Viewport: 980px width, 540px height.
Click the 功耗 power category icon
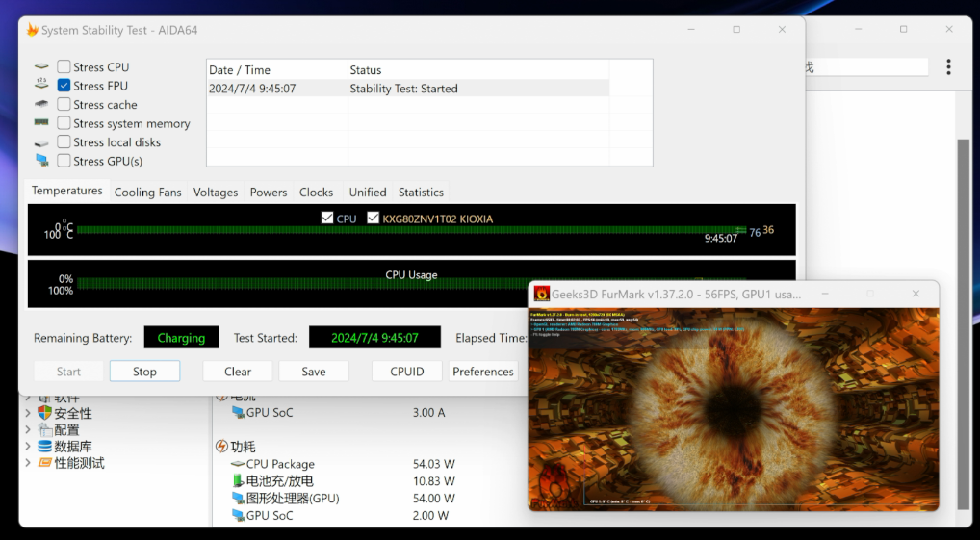[x=221, y=447]
